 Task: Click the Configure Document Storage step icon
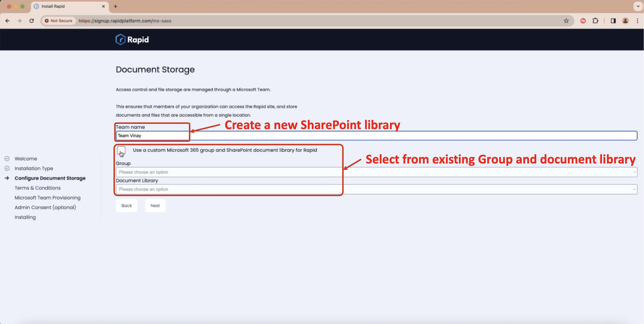(x=7, y=178)
